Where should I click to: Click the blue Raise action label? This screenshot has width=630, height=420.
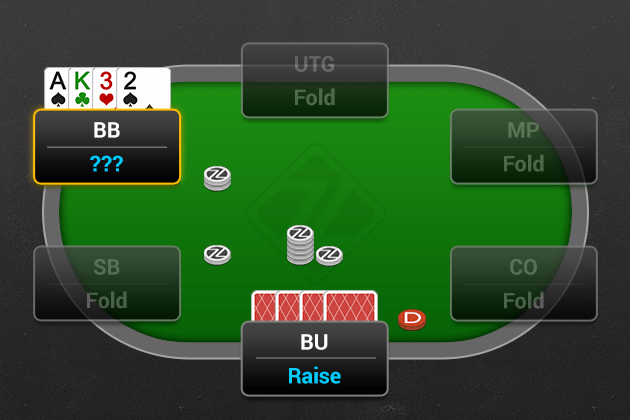[x=315, y=376]
